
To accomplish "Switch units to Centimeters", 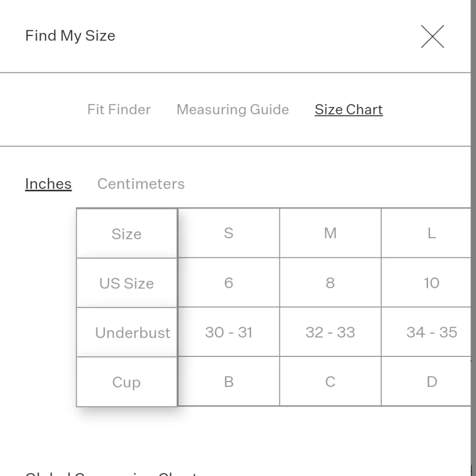I will tap(141, 183).
